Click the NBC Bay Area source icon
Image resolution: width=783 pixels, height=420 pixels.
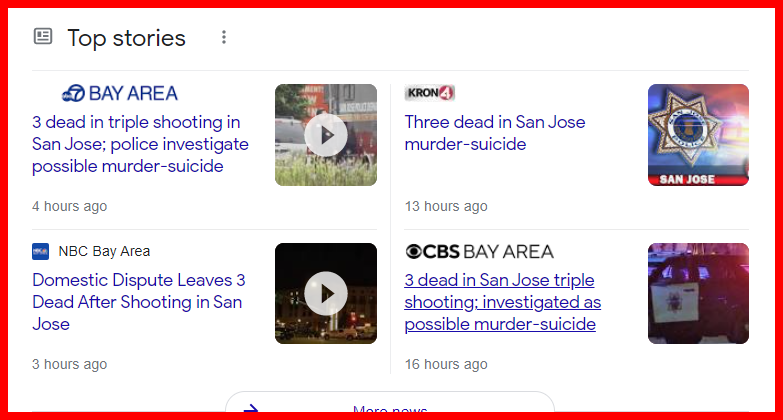coord(41,251)
